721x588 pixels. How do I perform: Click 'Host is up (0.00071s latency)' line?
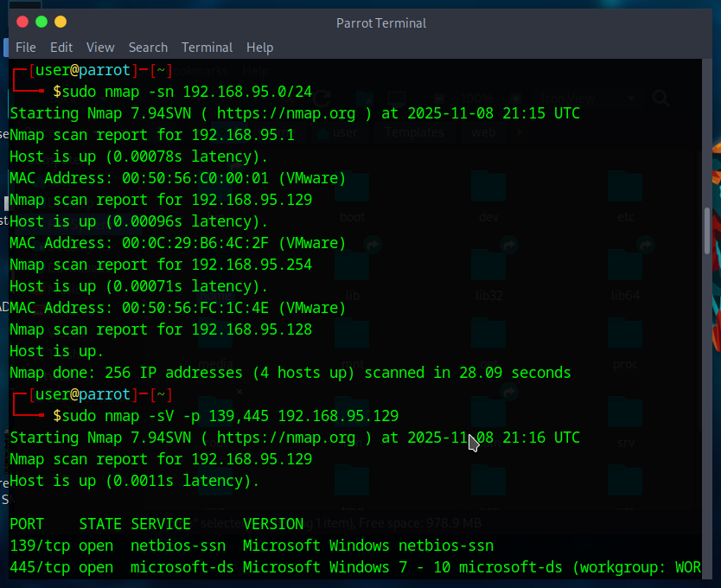[139, 286]
